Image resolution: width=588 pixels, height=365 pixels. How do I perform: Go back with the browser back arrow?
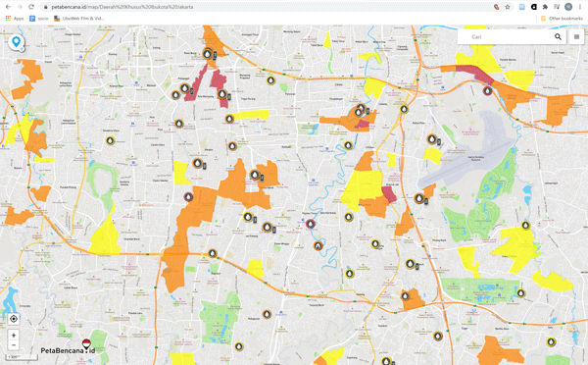click(8, 7)
